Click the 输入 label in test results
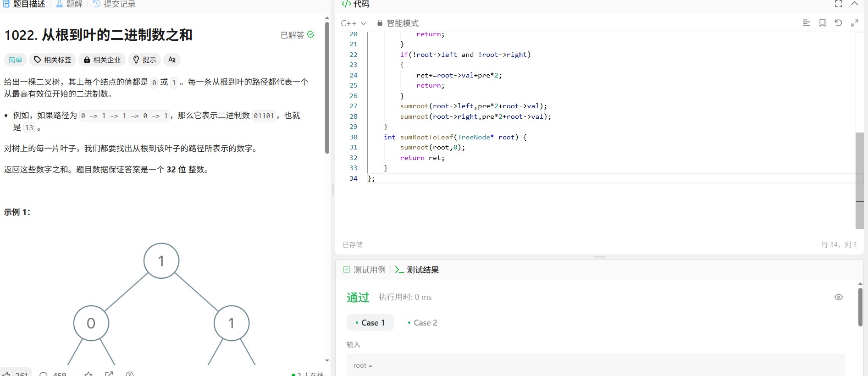 tap(354, 344)
